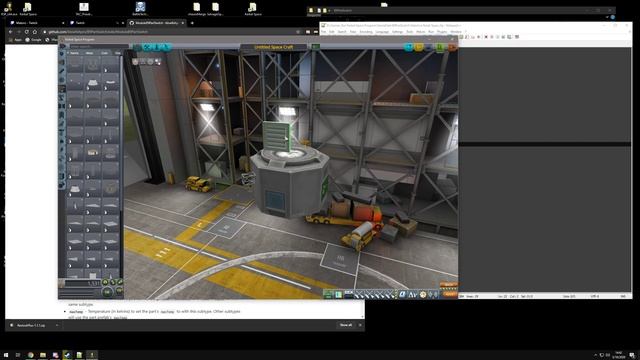Open the Cargo mode button
This screenshot has width=640, height=360.
166,47
